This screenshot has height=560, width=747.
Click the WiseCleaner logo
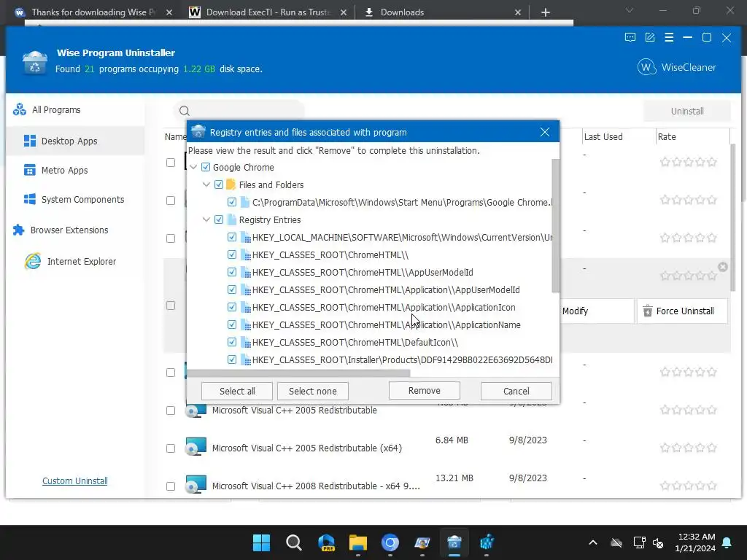click(x=676, y=67)
